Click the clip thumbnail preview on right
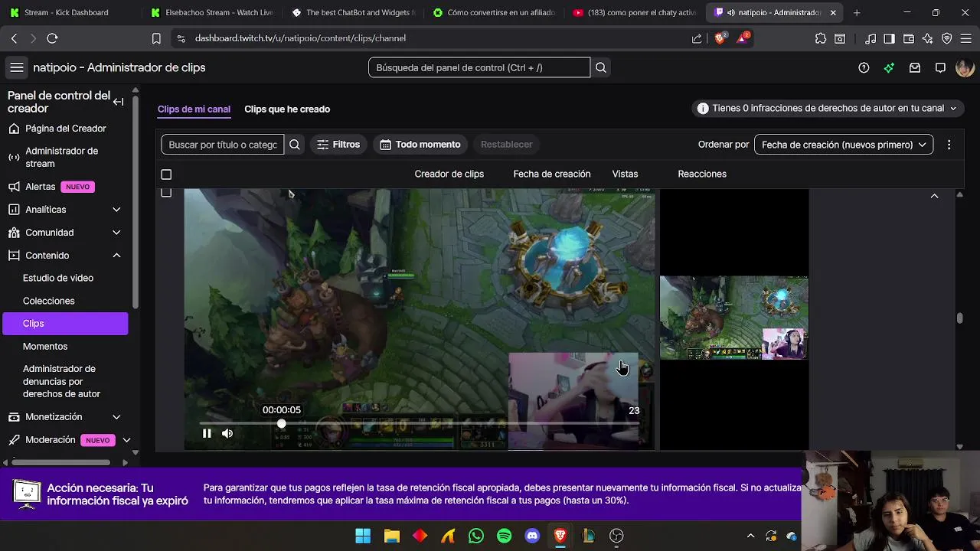The image size is (980, 551). point(734,318)
